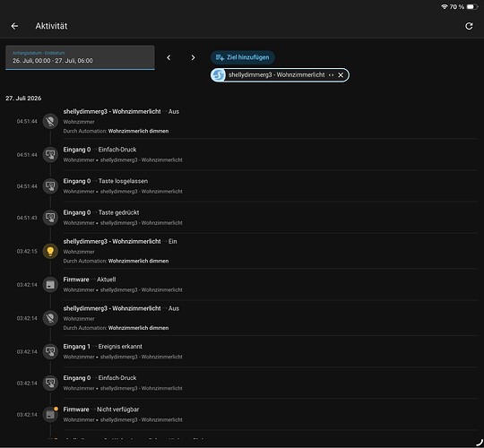The width and height of the screenshot is (484, 448).
Task: Click Ziel hinzufügen button
Action: point(243,57)
